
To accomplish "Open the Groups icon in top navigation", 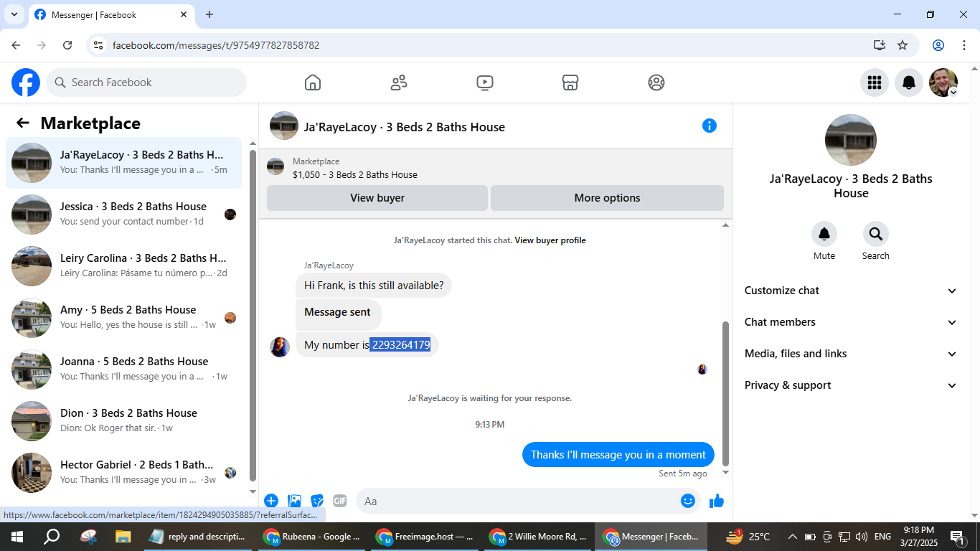I will point(656,83).
